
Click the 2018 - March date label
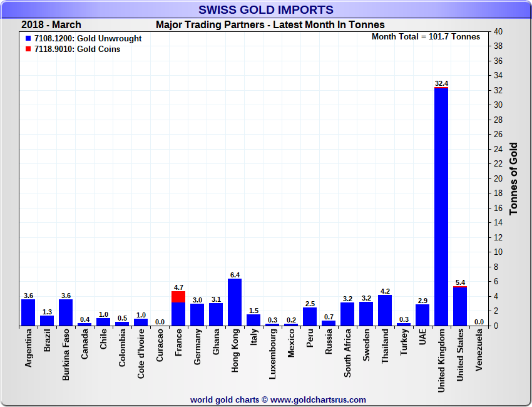click(51, 25)
